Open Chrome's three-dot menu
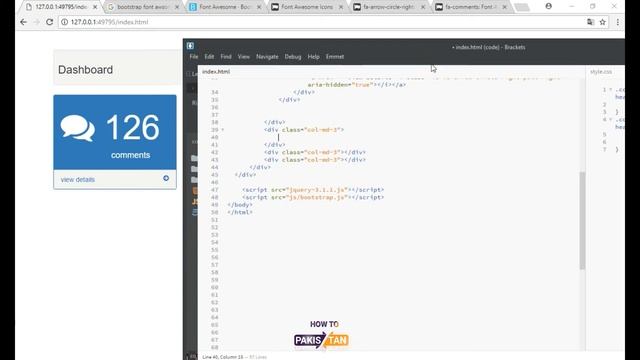The image size is (640, 360). point(618,22)
